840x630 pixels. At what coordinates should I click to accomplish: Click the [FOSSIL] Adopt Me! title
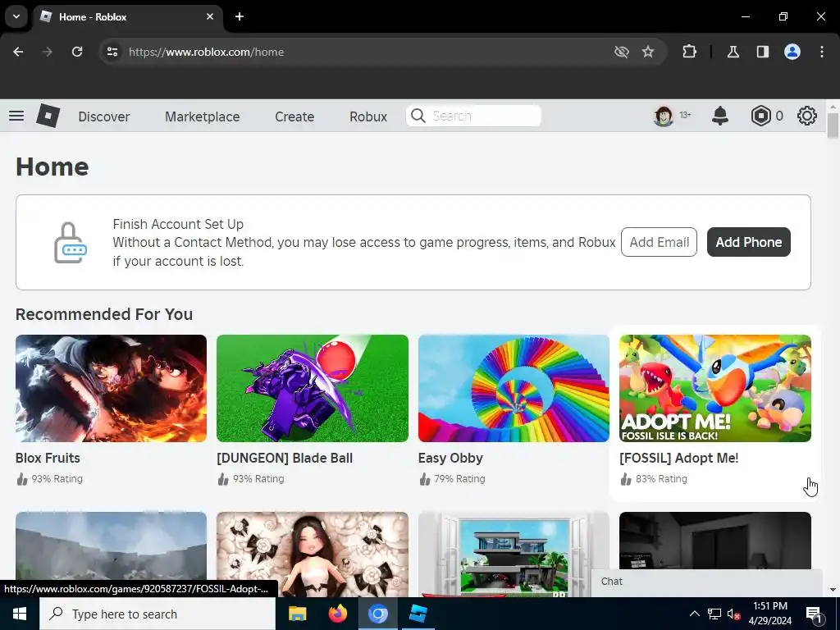678,458
